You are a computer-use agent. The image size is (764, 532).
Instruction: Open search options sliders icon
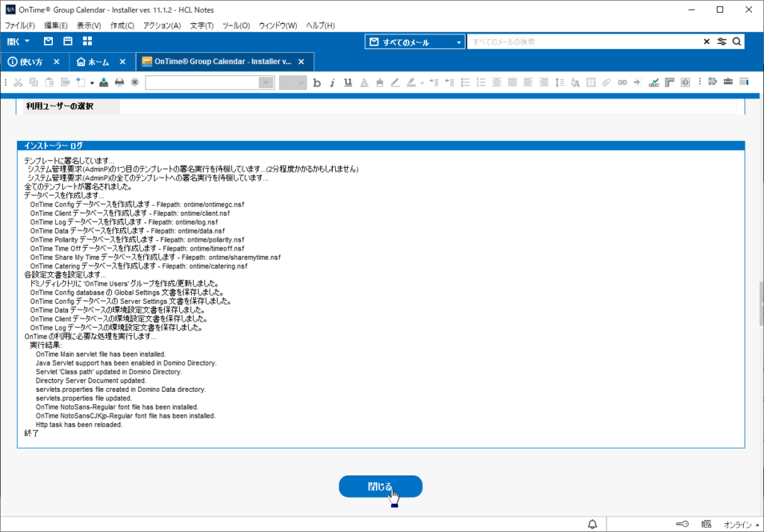click(x=721, y=42)
